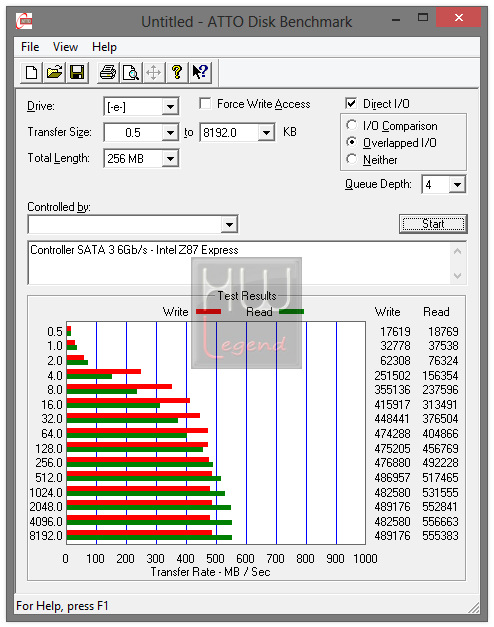
Task: Click the four-arrow move toolbar icon
Action: point(154,73)
